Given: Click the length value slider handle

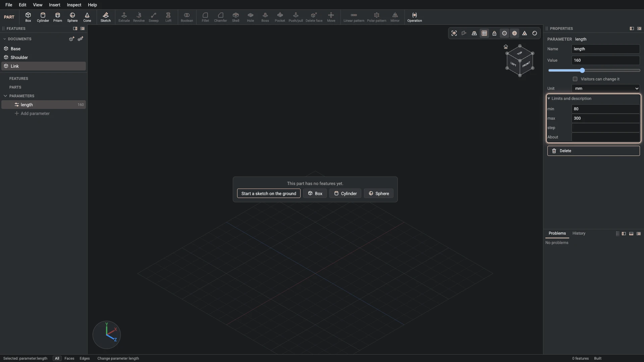Looking at the screenshot, I should (582, 70).
